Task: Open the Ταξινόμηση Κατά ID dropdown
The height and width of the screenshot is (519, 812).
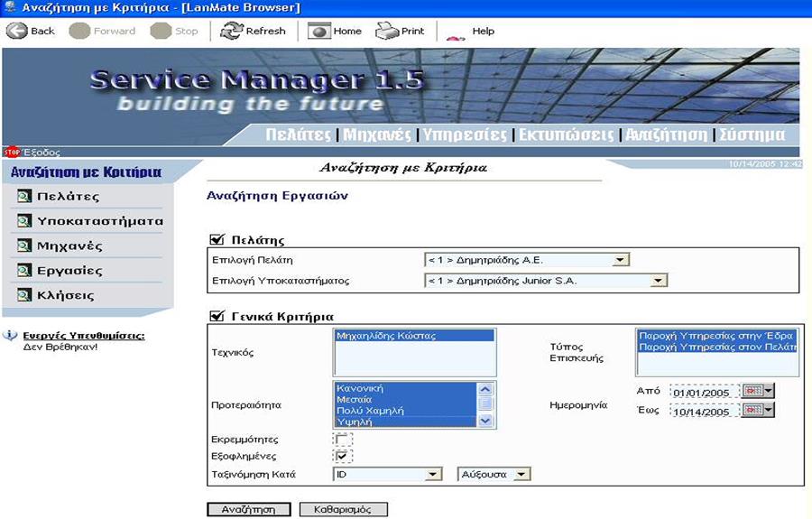Action: (433, 474)
